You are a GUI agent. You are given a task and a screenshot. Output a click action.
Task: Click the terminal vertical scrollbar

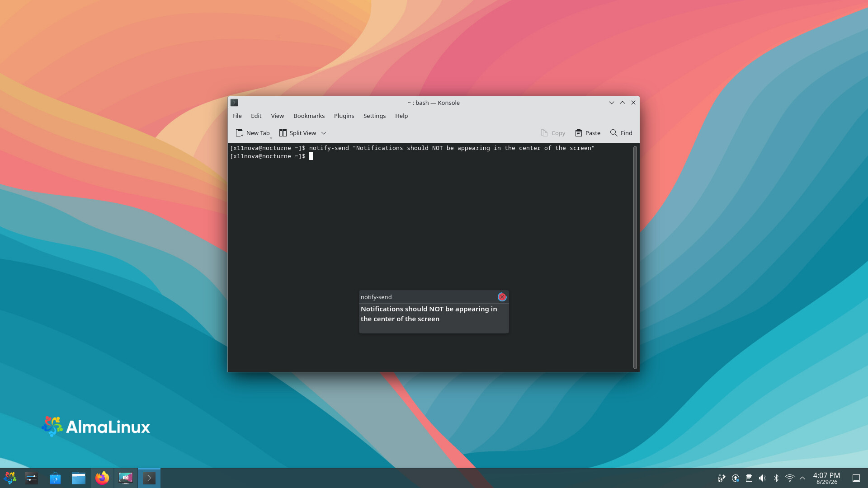click(635, 258)
